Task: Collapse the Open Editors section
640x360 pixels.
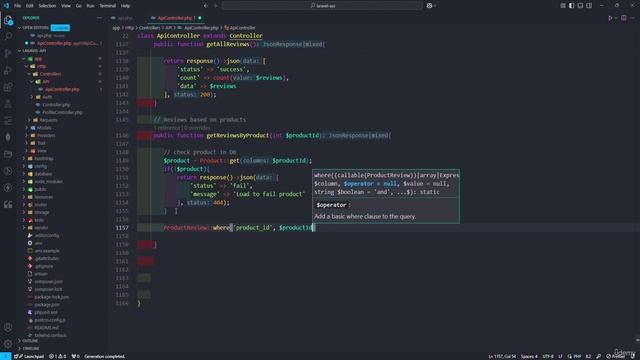Action: coord(34,28)
